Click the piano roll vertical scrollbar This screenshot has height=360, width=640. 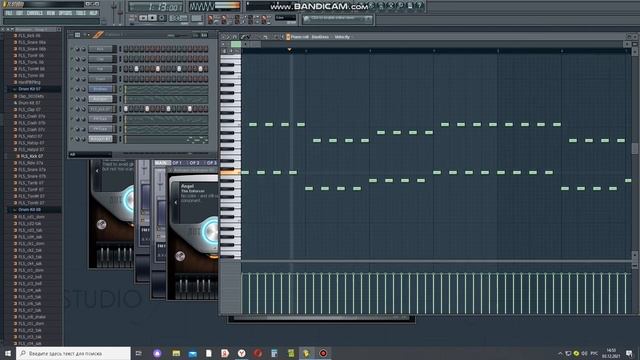[x=635, y=148]
